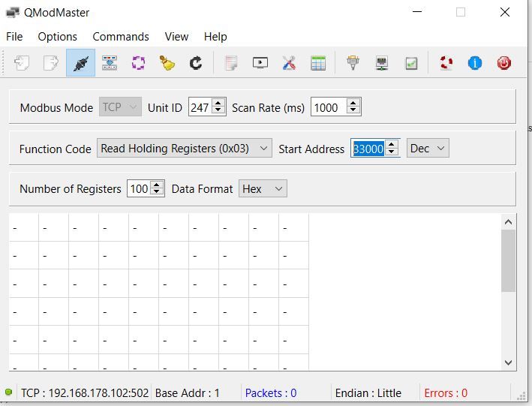The image size is (532, 406).
Task: Open the Hex Data Format dropdown
Action: pyautogui.click(x=263, y=188)
